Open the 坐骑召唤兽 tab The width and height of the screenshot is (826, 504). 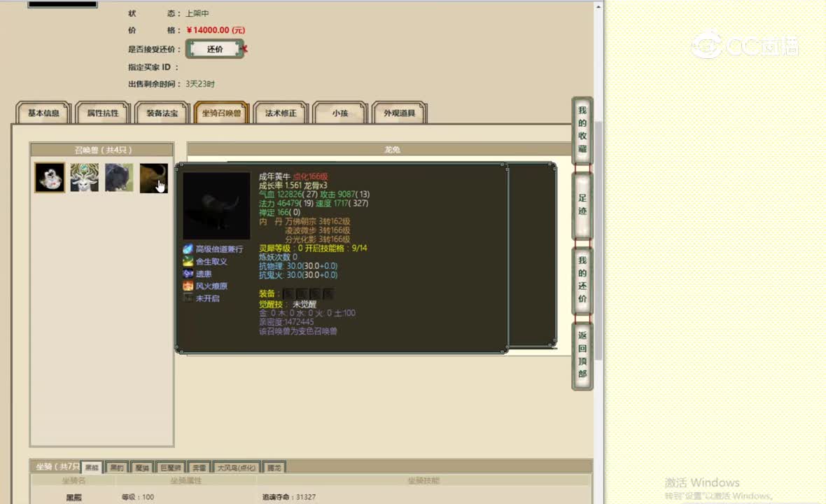[x=221, y=113]
